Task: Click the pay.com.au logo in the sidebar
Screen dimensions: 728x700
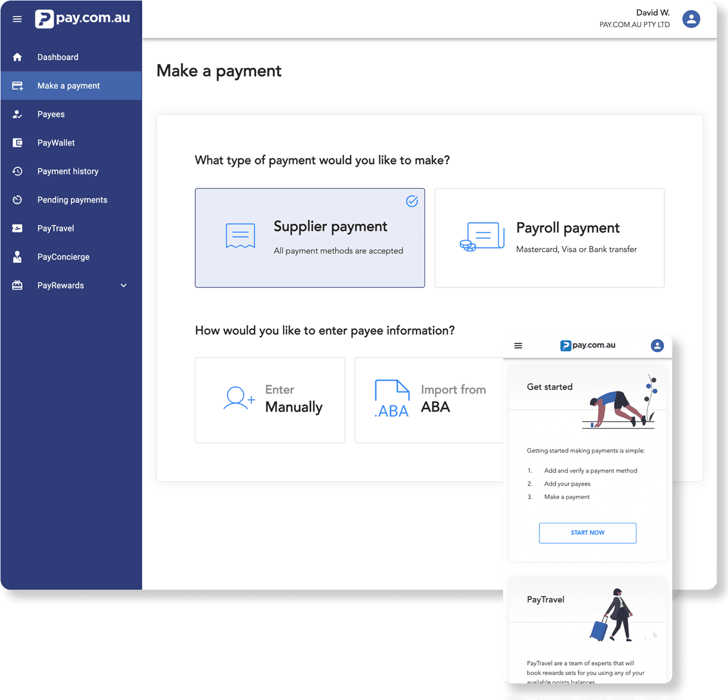Action: pos(82,19)
